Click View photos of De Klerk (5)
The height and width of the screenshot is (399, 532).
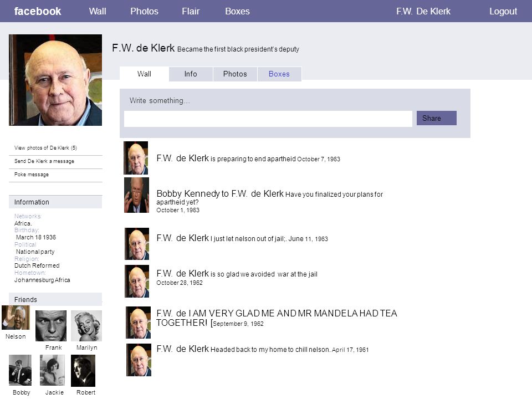point(45,148)
